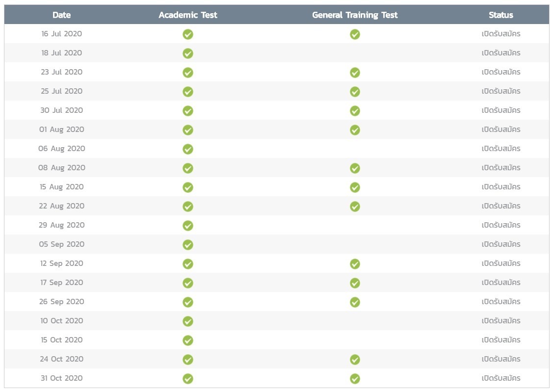Viewport: 553px width, 392px height.
Task: Select the 24 Oct 2020 date cell
Action: [62, 359]
